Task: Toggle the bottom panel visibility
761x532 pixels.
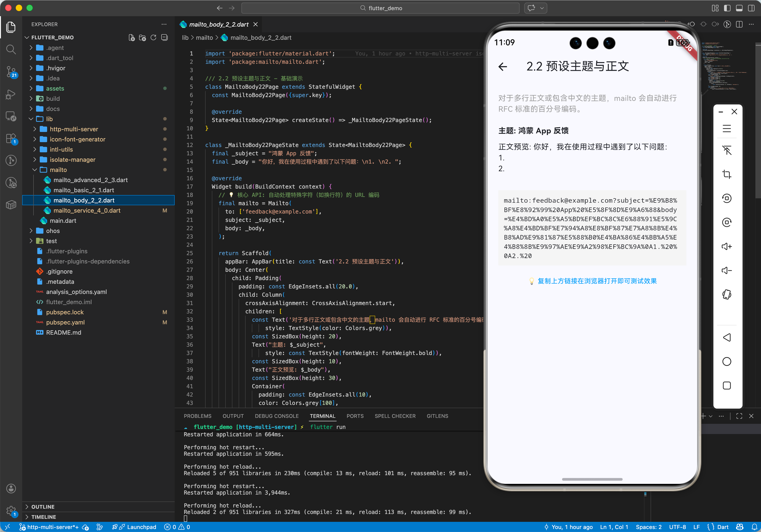Action: (739, 8)
